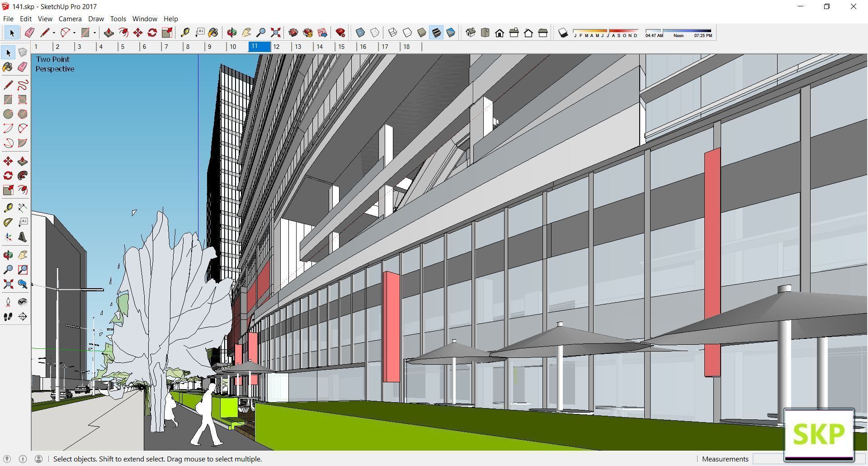Select the Rotated Rectangle tool
868x466 pixels.
click(x=22, y=100)
